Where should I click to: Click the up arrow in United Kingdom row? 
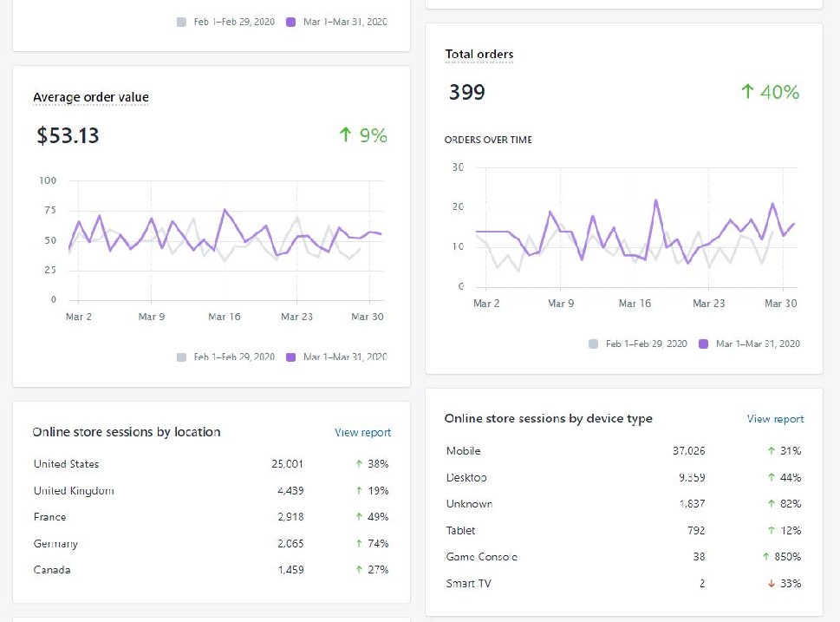(x=359, y=490)
